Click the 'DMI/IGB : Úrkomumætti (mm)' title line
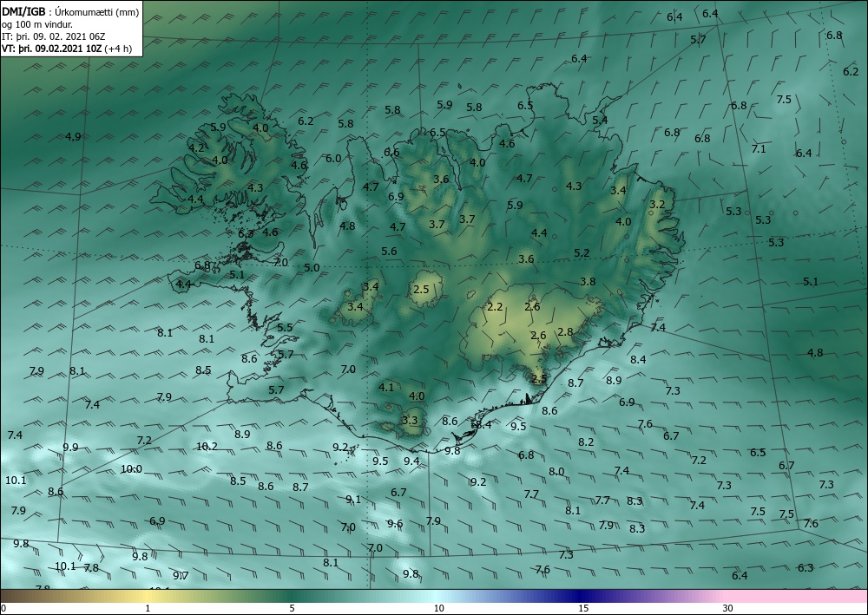This screenshot has height=615, width=868. [x=70, y=12]
